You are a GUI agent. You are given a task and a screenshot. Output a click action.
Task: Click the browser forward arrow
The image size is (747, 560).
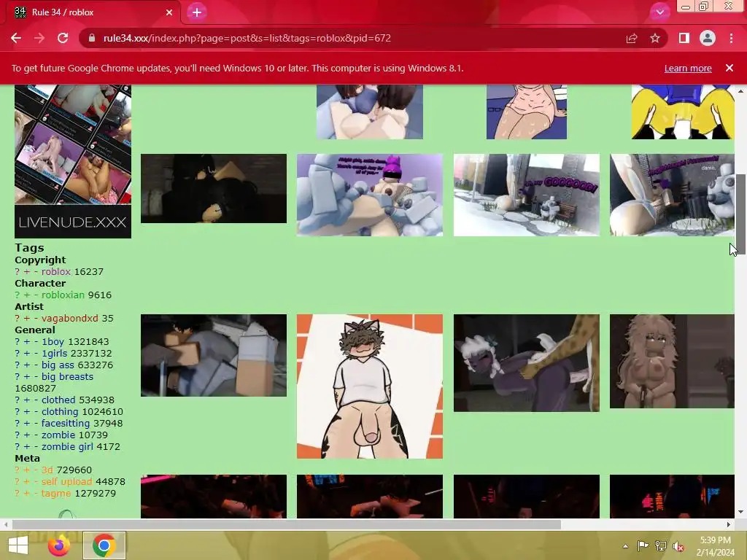click(39, 38)
